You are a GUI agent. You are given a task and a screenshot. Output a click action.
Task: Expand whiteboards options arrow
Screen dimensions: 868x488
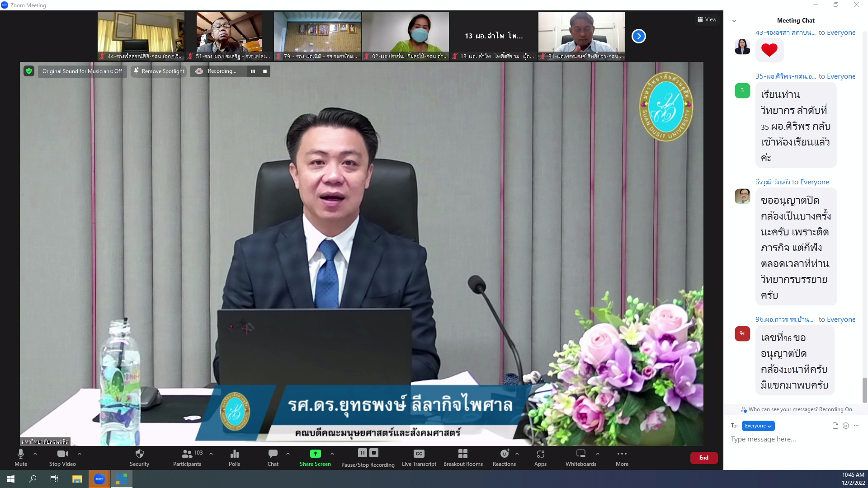pyautogui.click(x=598, y=453)
